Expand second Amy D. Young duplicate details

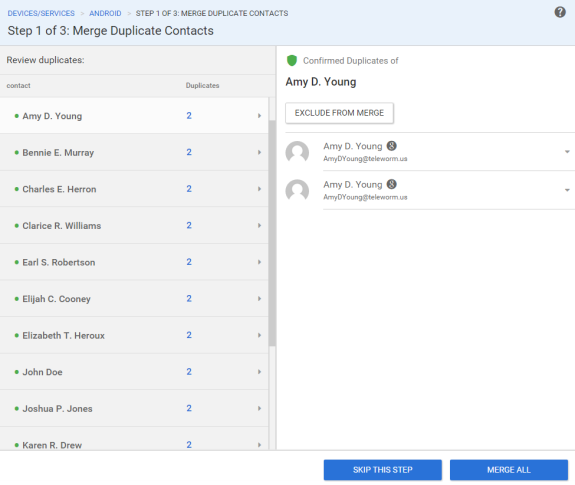[567, 190]
